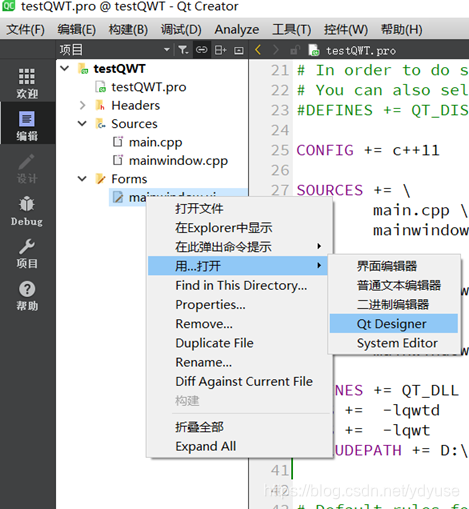The height and width of the screenshot is (509, 469).
Task: Click the close panel icon in project toolbar
Action: 239,50
